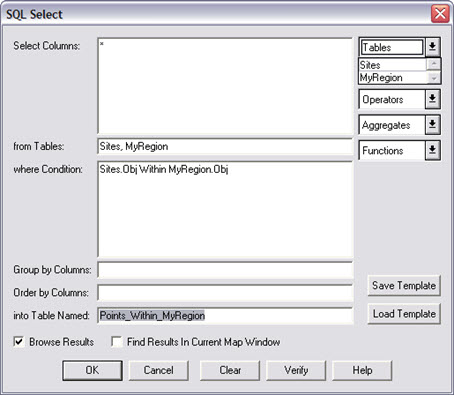Click the into Table Named field
This screenshot has height=395, width=454.
[x=225, y=315]
